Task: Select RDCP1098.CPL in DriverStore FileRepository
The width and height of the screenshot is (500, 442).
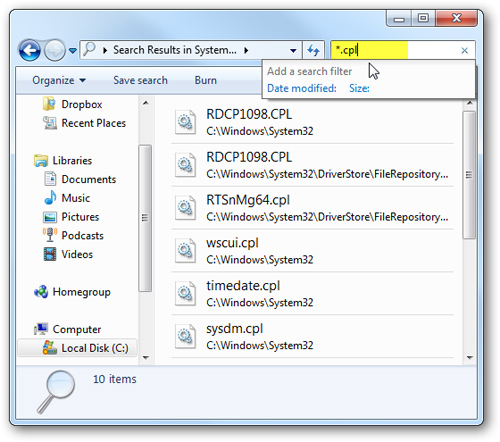Action: [312, 165]
